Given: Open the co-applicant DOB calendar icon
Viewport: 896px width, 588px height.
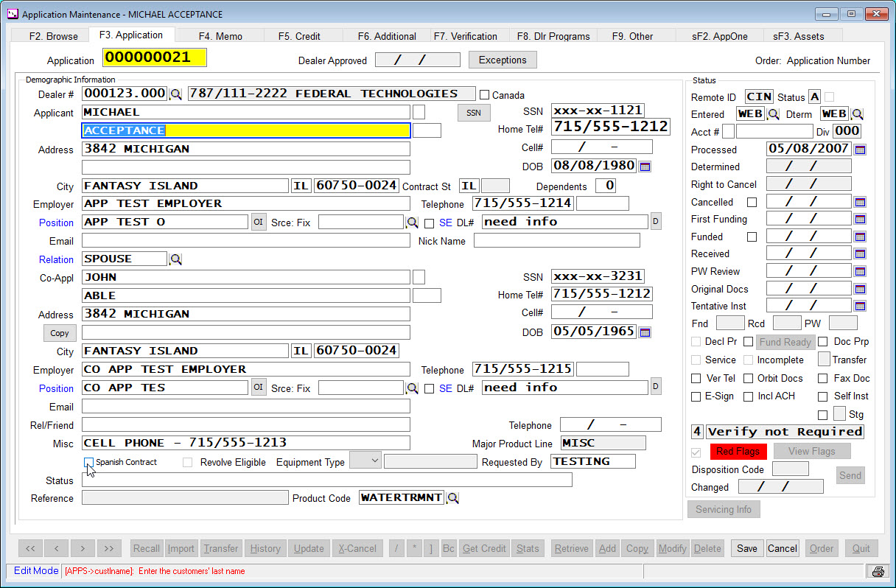Looking at the screenshot, I should pyautogui.click(x=645, y=332).
